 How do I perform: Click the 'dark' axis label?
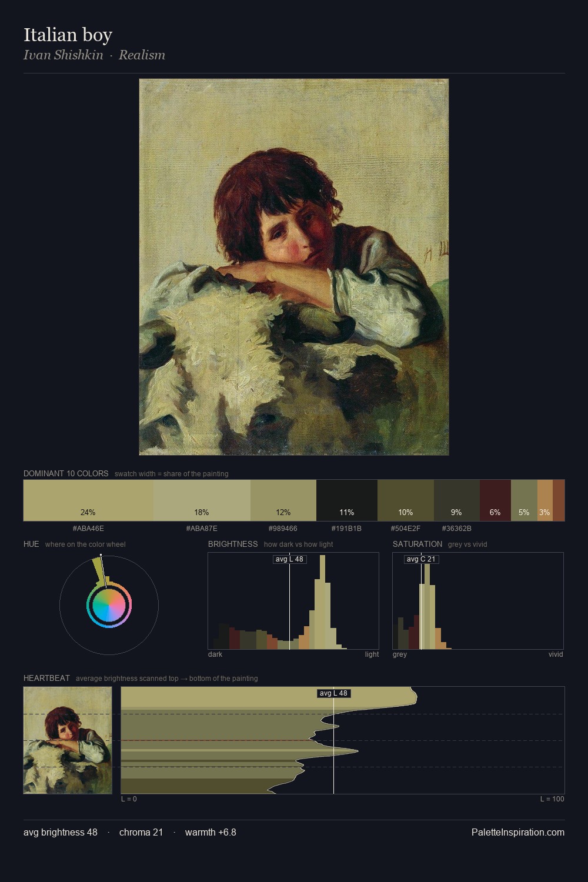pyautogui.click(x=215, y=654)
